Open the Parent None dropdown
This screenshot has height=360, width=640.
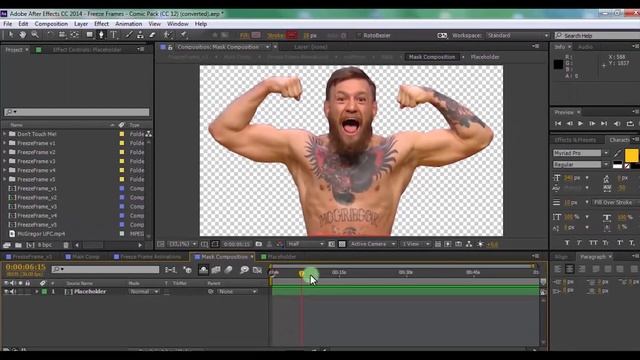click(237, 291)
